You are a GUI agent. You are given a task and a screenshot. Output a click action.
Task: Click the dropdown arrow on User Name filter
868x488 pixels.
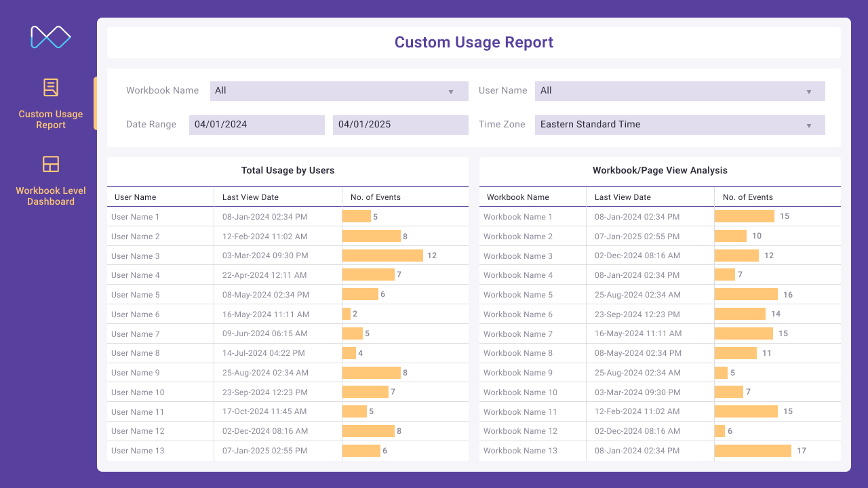(x=808, y=91)
